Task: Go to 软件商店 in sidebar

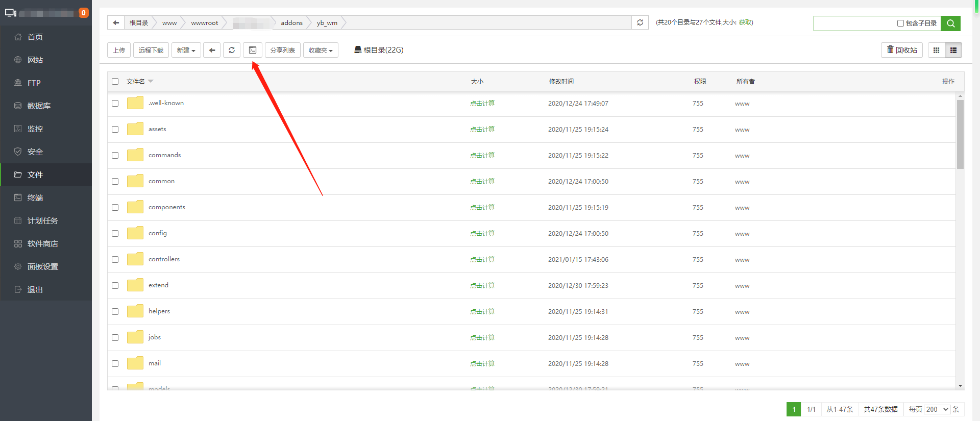Action: tap(42, 243)
